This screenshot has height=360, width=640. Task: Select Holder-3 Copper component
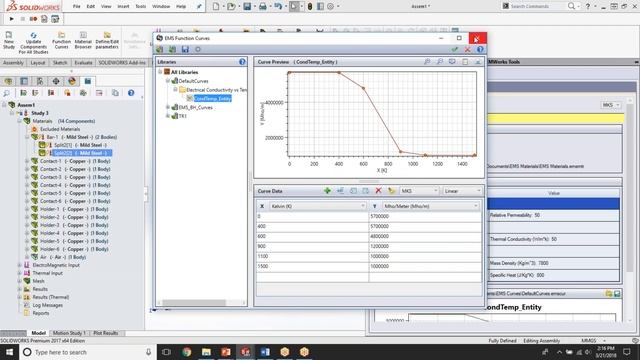pos(75,225)
